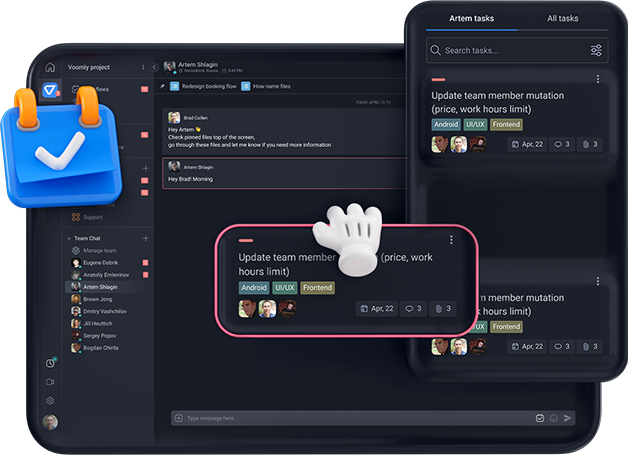
Task: Click the calendar-check task icon in message box
Action: pyautogui.click(x=540, y=418)
